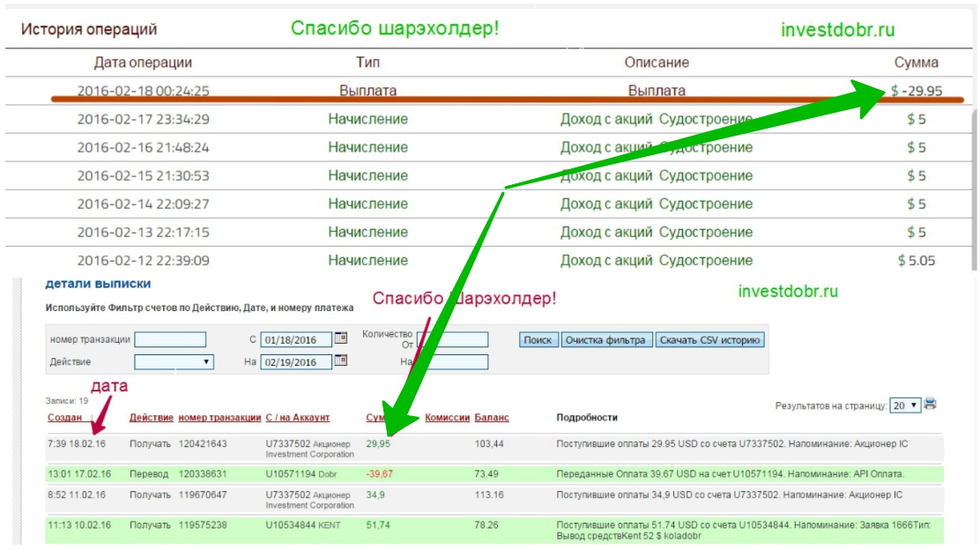Screen dimensions: 980x550
Task: Open the results per page dropdown
Action: (905, 405)
